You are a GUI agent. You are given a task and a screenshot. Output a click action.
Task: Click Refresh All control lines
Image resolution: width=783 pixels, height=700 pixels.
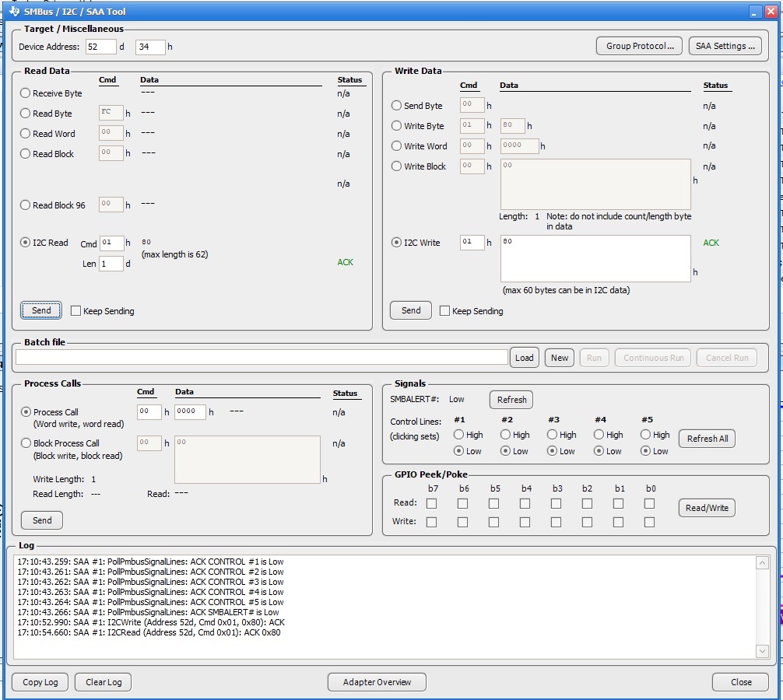tap(707, 439)
